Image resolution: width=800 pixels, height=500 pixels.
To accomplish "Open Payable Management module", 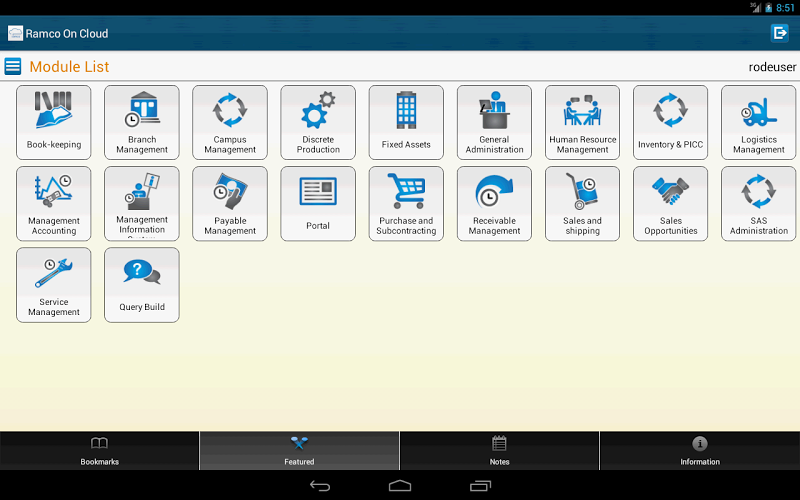I will pyautogui.click(x=230, y=204).
